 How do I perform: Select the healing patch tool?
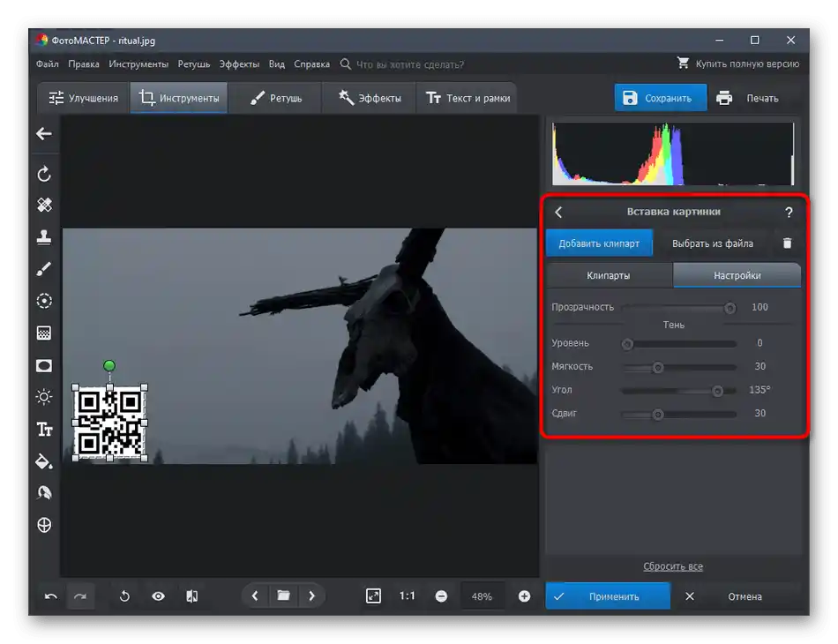(44, 205)
